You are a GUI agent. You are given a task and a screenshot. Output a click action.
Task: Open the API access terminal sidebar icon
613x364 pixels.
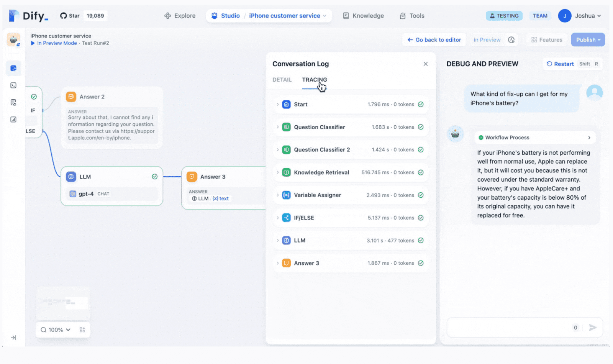[x=13, y=85]
